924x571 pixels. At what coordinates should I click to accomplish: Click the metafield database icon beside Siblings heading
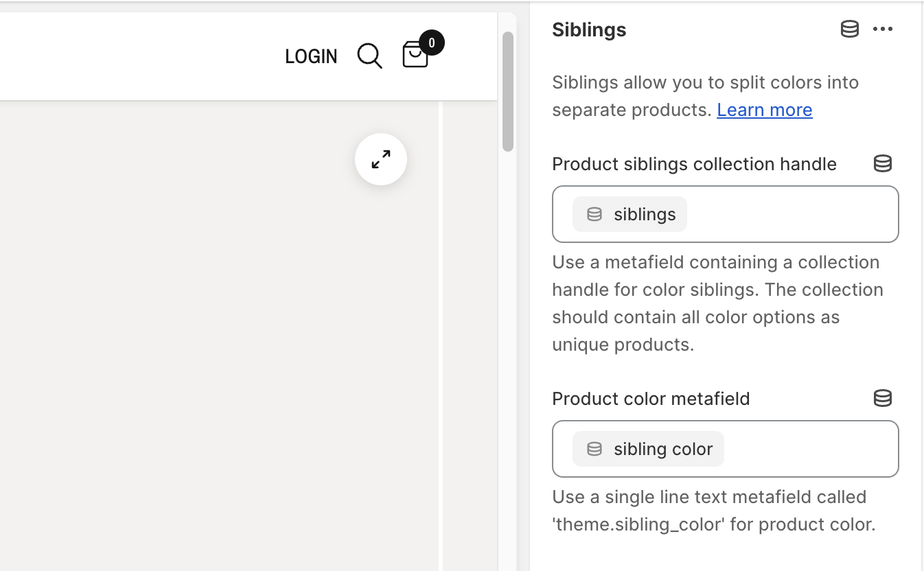click(x=850, y=29)
